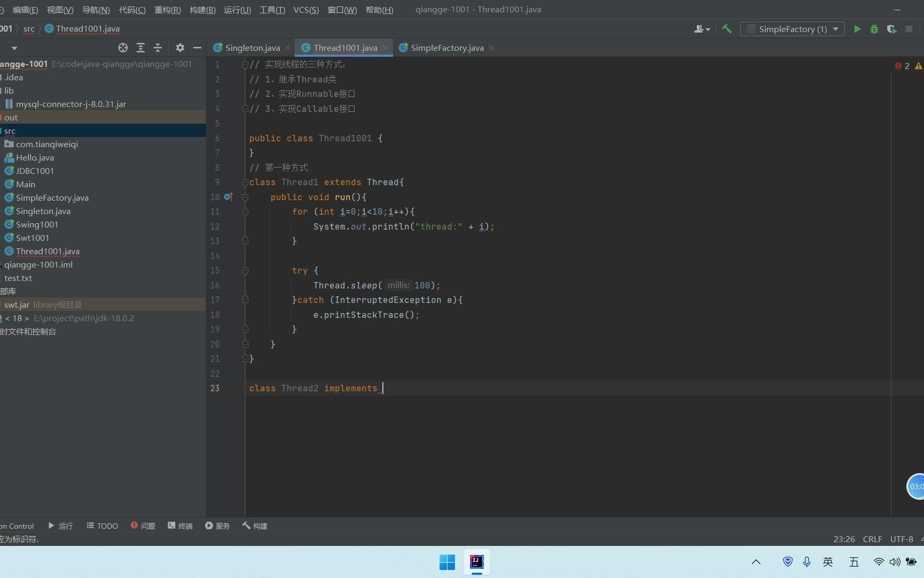This screenshot has height=578, width=924.
Task: Open the SimpleFactory (1) run configuration dropdown
Action: [792, 29]
